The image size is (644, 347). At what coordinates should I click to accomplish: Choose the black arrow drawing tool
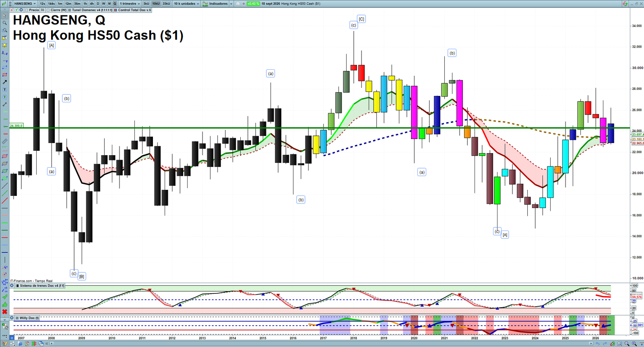(5, 82)
